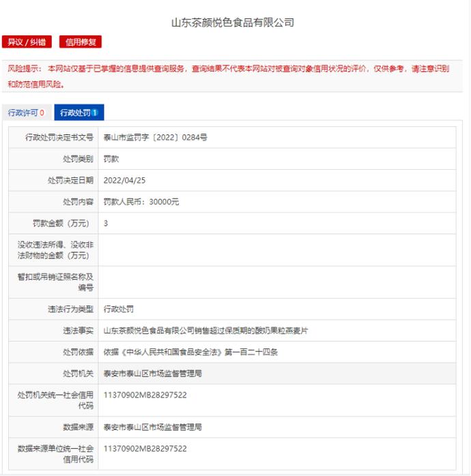Click the 风险提示 warning text
Image resolution: width=471 pixels, height=476 pixels.
pyautogui.click(x=229, y=76)
